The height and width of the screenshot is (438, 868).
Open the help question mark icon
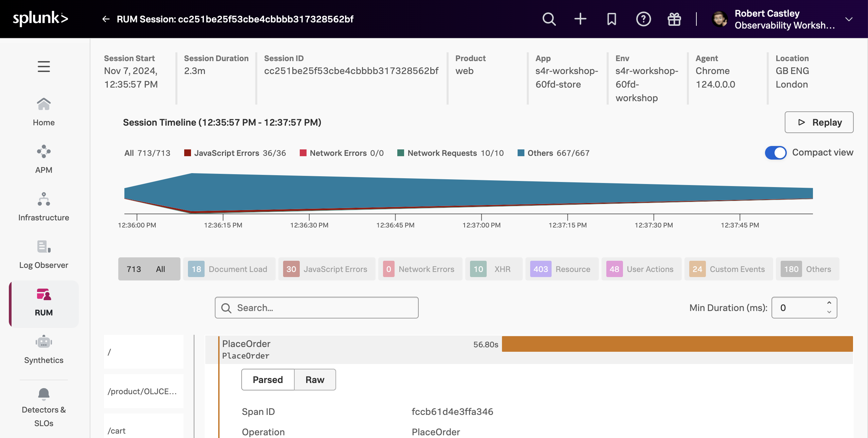[x=643, y=19]
